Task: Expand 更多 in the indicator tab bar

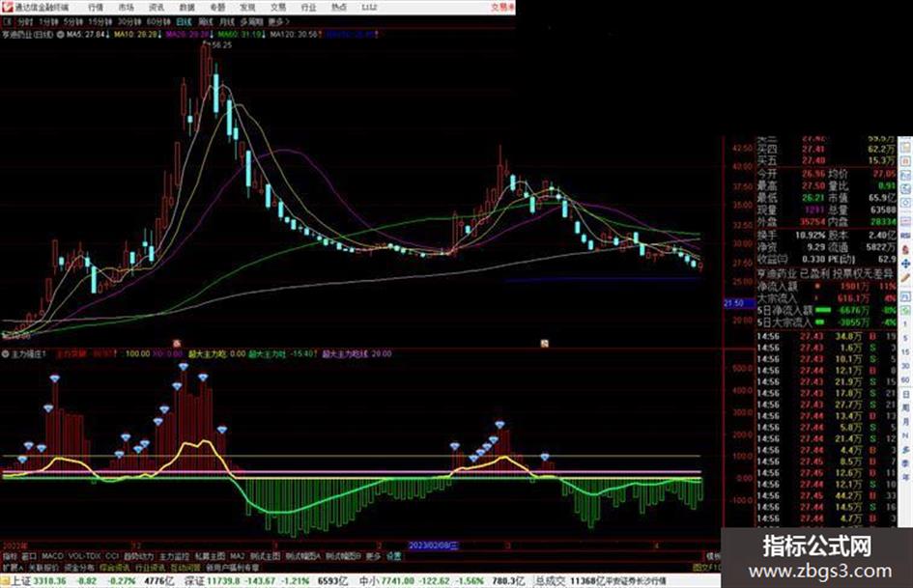Action: tap(373, 556)
